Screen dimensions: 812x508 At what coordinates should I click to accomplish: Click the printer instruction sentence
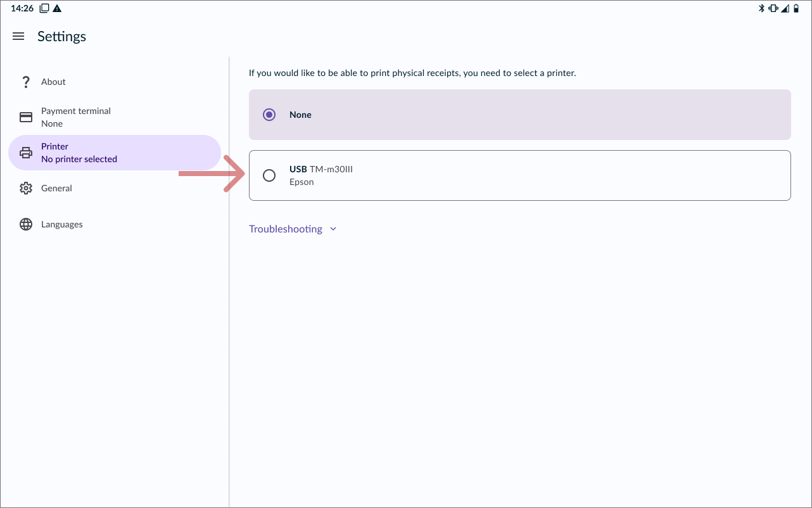[x=412, y=73]
